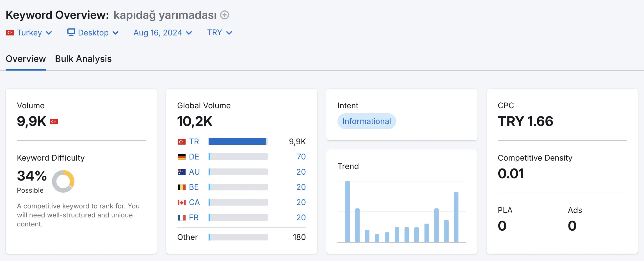Click the keyword title kapıdağ yarımadası

(x=165, y=15)
